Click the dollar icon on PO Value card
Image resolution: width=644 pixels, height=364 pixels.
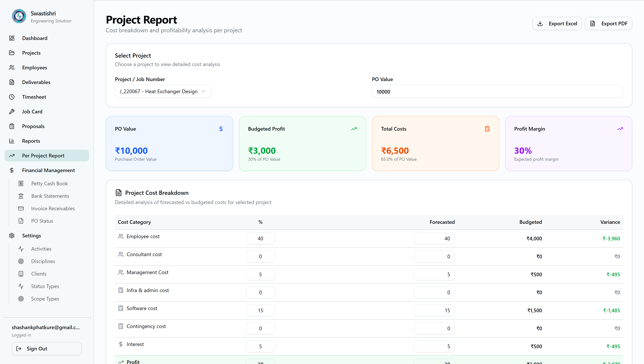coord(221,129)
